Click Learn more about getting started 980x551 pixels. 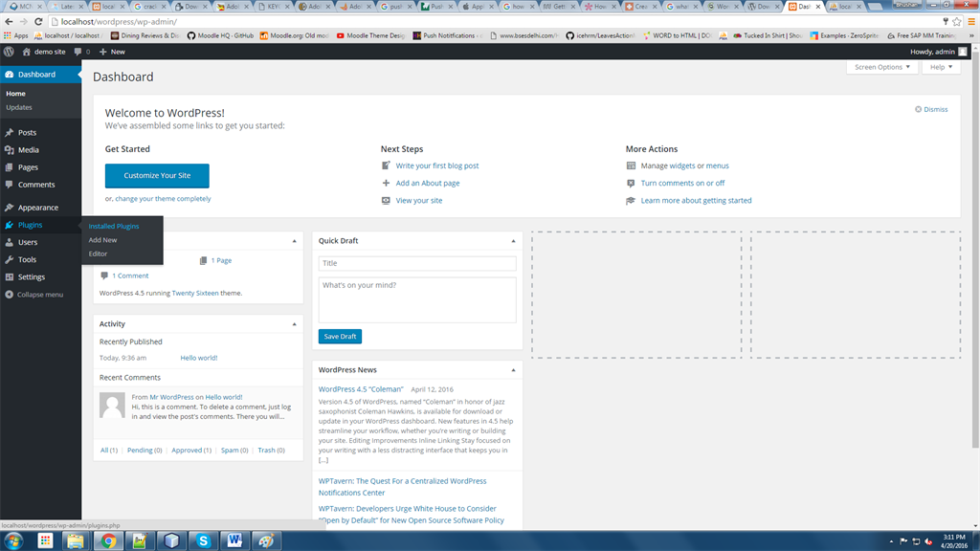coord(696,201)
